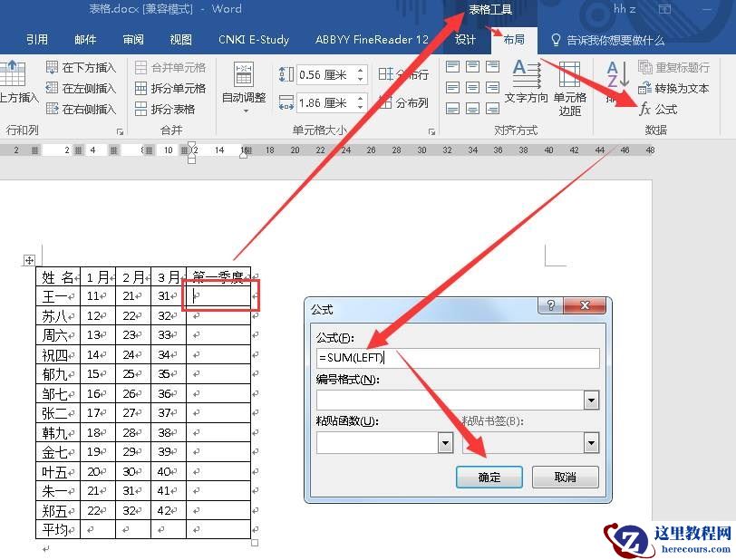This screenshot has height=560, width=736.
Task: Click table cell 郑五
Action: tap(58, 510)
